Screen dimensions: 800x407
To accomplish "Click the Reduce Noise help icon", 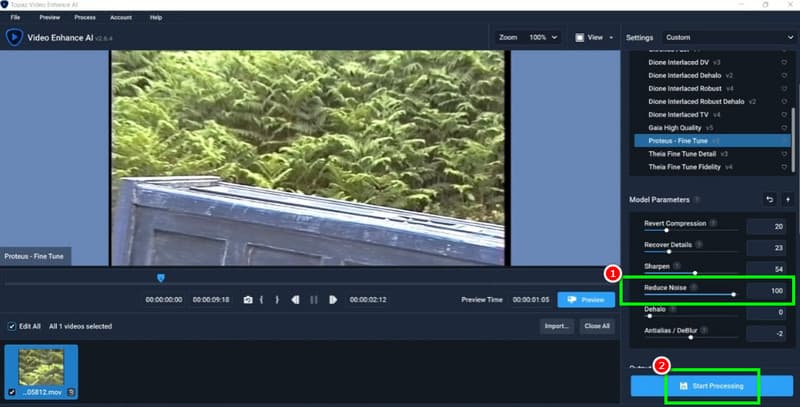I will (x=693, y=287).
